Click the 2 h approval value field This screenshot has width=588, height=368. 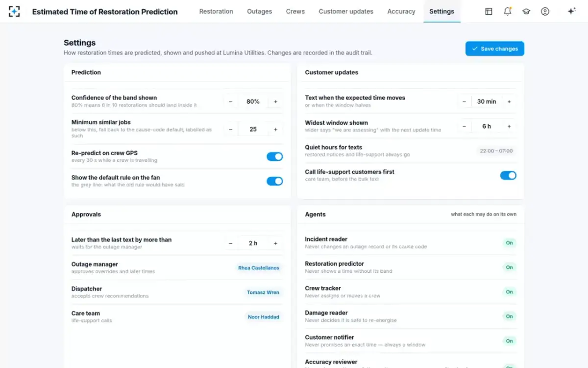click(253, 243)
